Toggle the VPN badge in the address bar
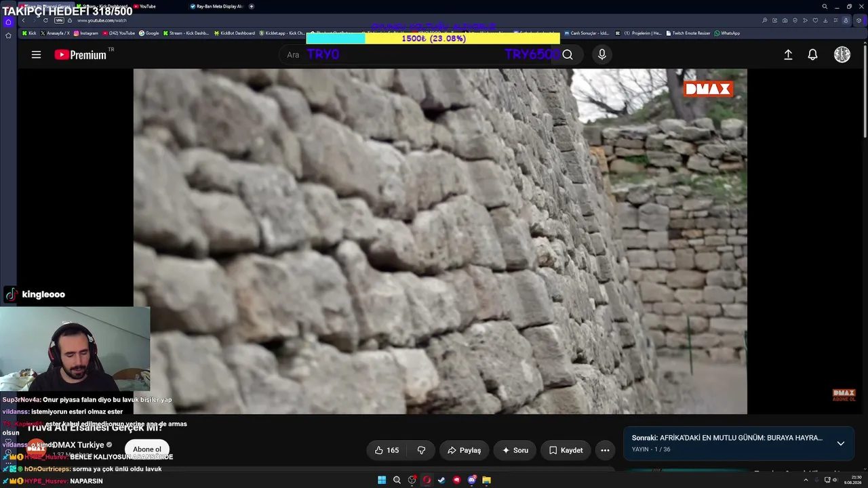 click(60, 20)
